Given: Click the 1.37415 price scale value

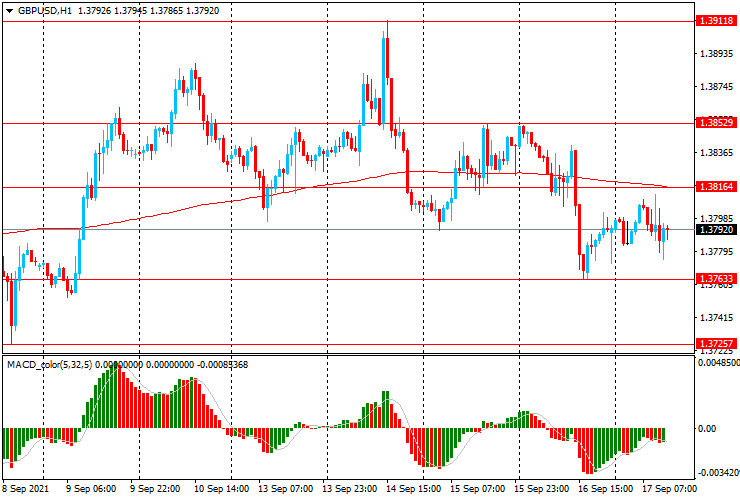Looking at the screenshot, I should tap(717, 318).
